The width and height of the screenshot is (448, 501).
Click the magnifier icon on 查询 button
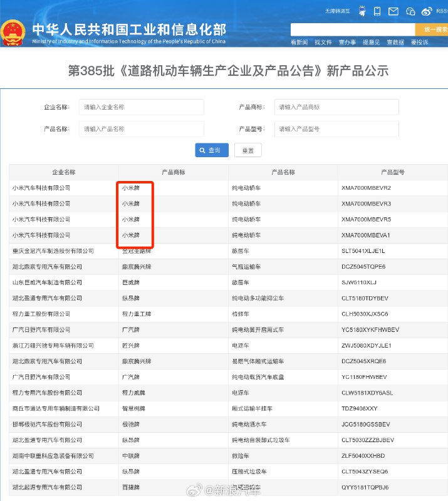pos(202,150)
